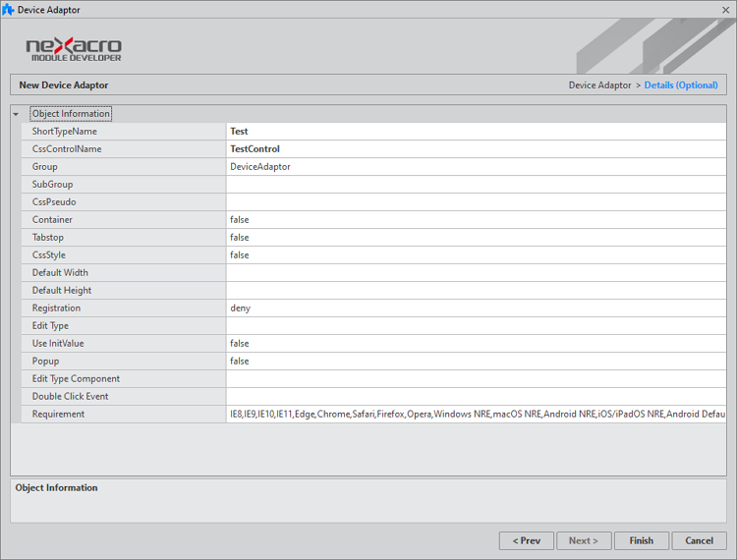Close the Device Adaptor dialog window
Image resolution: width=737 pixels, height=560 pixels.
tap(725, 10)
